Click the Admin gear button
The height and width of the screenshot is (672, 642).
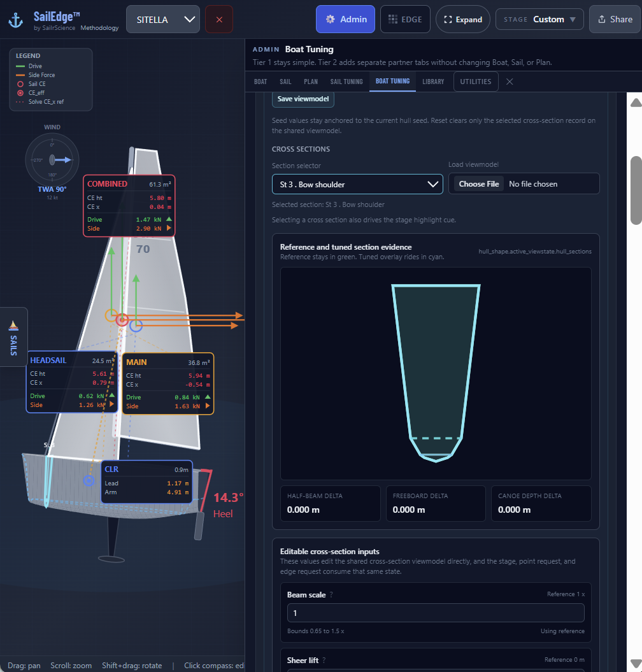tap(345, 19)
